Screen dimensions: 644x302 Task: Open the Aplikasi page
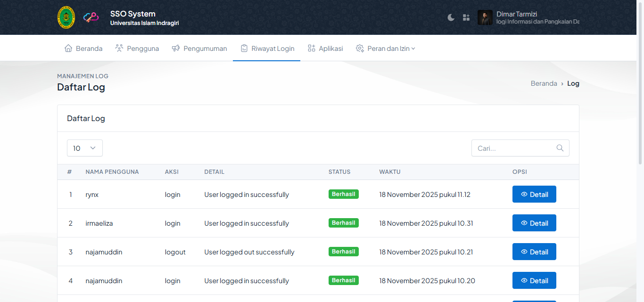(325, 49)
